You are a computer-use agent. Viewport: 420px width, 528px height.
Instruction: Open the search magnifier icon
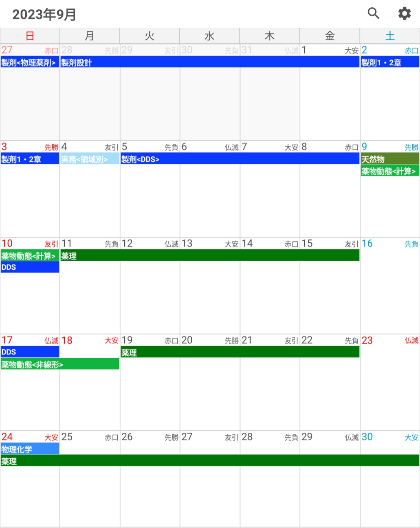[x=373, y=13]
